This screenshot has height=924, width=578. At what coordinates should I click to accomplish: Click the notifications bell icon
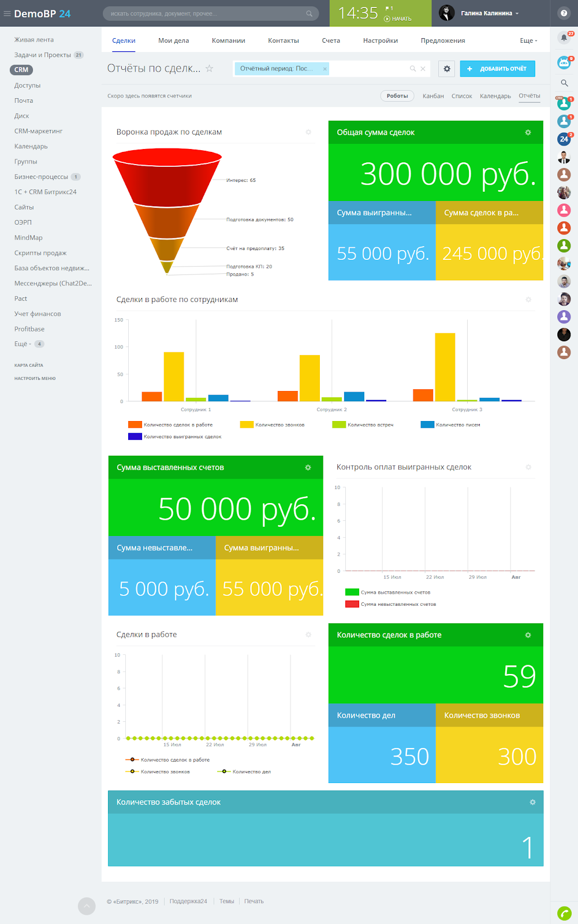click(x=564, y=38)
